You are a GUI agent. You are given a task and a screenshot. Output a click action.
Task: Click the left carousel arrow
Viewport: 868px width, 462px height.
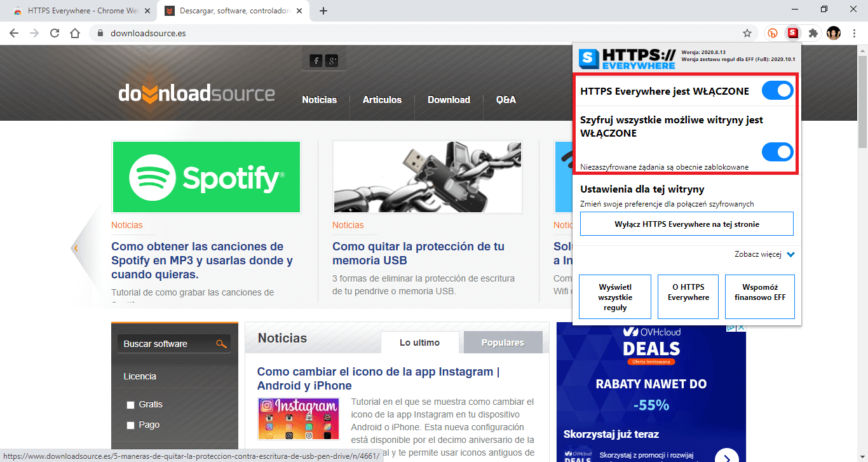click(76, 248)
